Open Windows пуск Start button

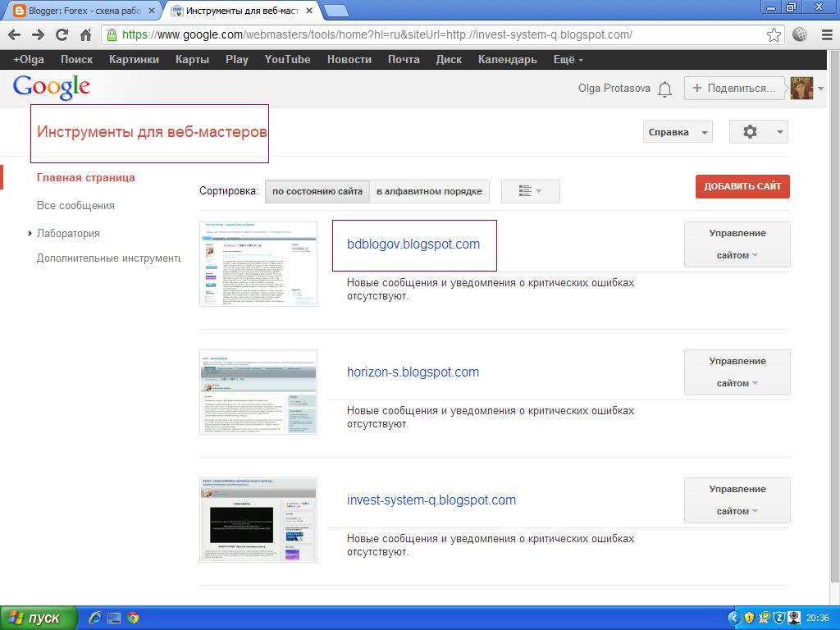click(x=38, y=619)
